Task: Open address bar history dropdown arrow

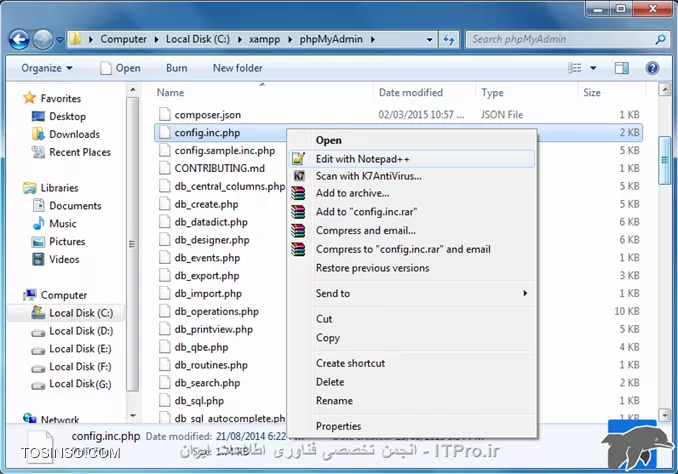Action: 429,39
